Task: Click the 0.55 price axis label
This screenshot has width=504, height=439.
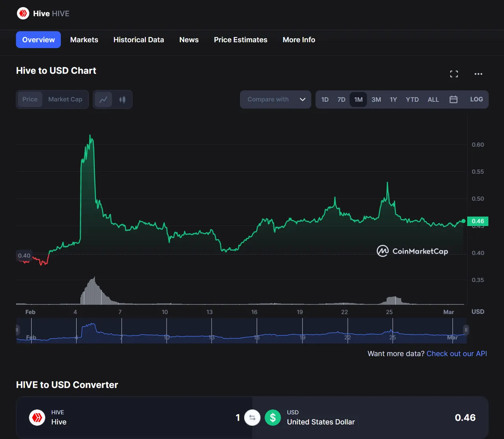Action: pyautogui.click(x=478, y=172)
